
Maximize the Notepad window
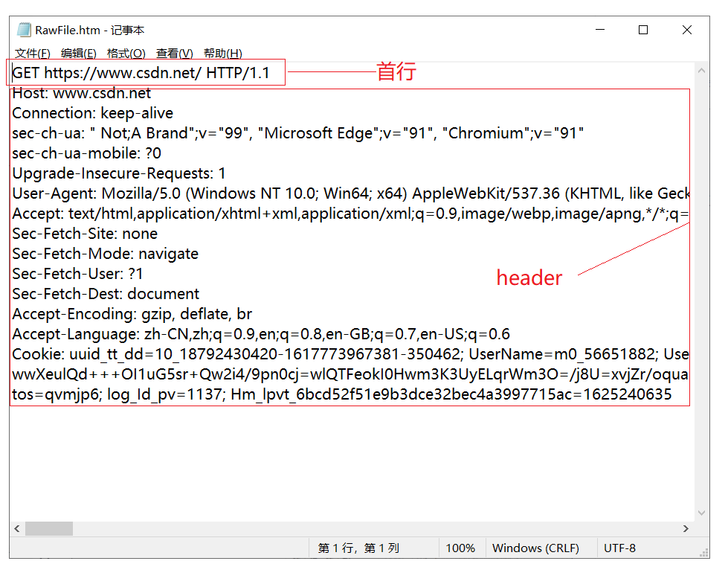643,30
